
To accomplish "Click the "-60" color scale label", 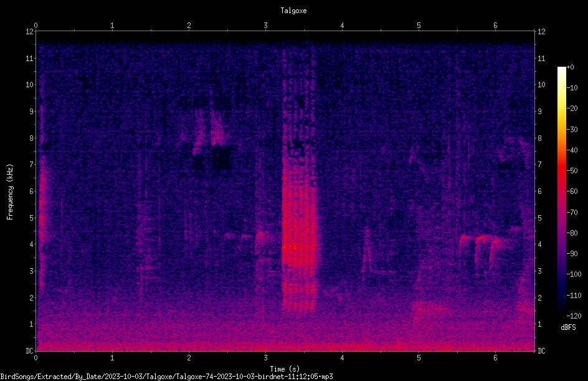I will click(572, 191).
